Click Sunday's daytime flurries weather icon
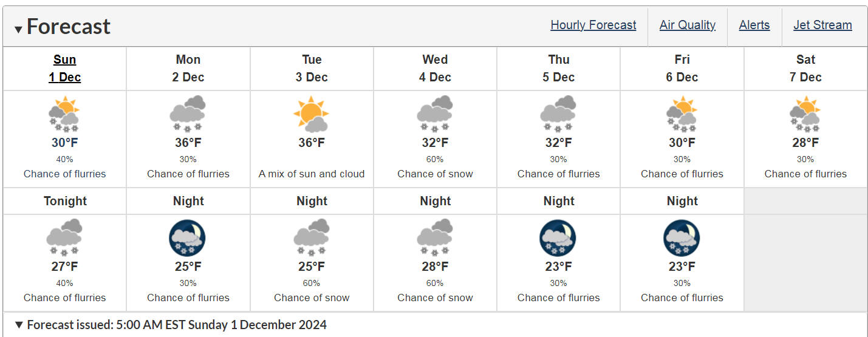868x337 pixels. tap(64, 114)
